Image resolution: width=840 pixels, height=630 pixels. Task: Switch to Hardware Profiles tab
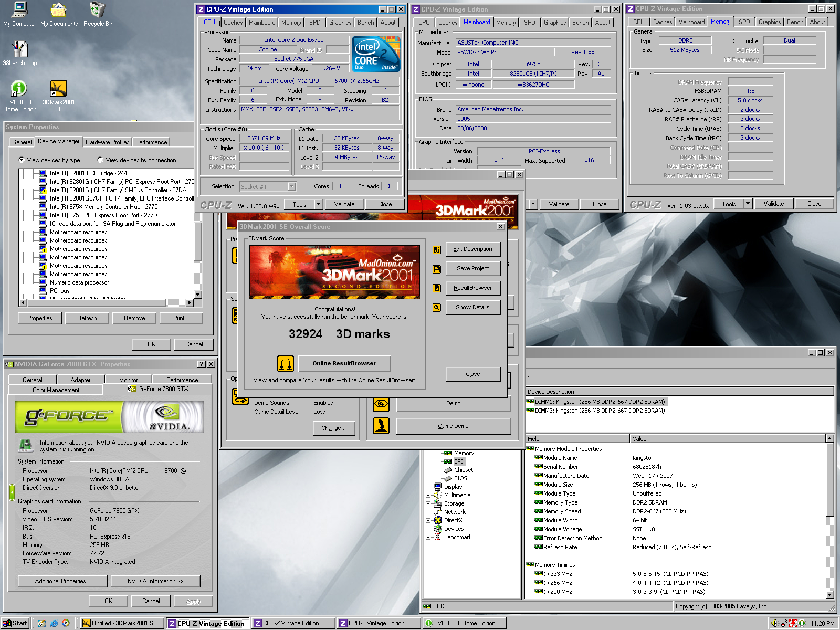(x=107, y=142)
